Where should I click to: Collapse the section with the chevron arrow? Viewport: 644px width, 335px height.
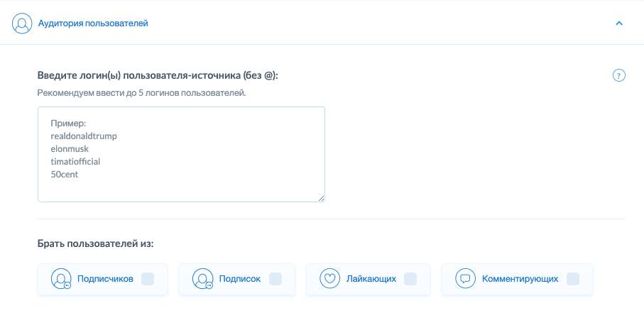[618, 23]
